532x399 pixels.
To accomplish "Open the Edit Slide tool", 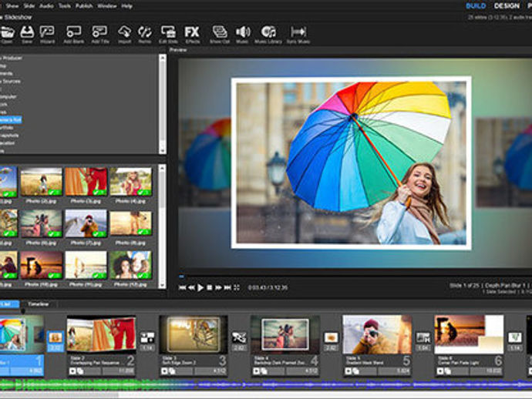I will [x=168, y=34].
